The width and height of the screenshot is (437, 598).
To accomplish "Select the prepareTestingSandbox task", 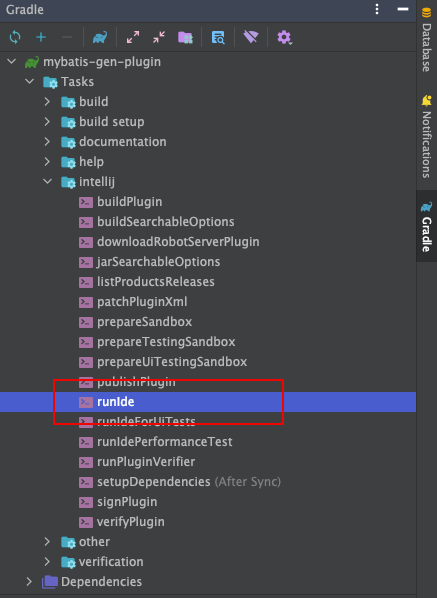I will coord(166,342).
